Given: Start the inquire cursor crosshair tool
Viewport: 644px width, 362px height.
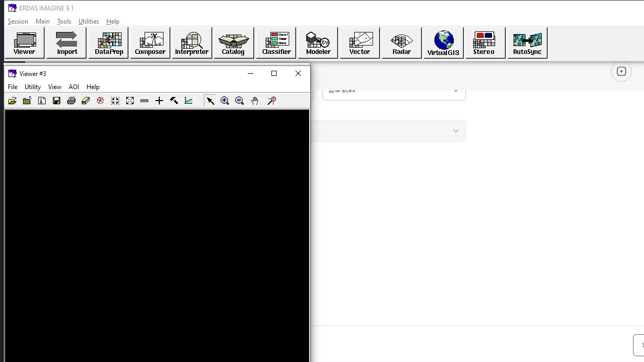Looking at the screenshot, I should coord(159,101).
